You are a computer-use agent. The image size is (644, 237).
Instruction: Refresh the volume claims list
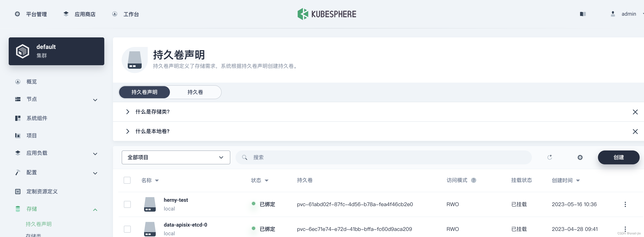549,157
